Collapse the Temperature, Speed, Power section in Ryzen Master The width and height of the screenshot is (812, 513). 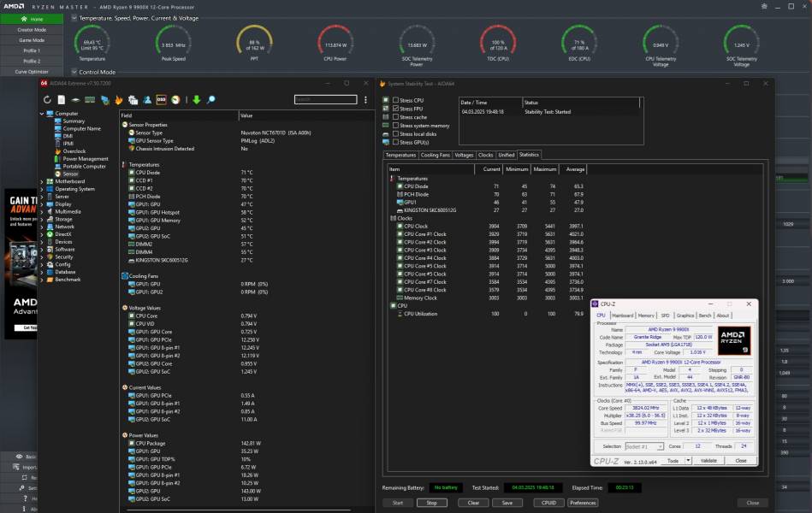point(74,18)
